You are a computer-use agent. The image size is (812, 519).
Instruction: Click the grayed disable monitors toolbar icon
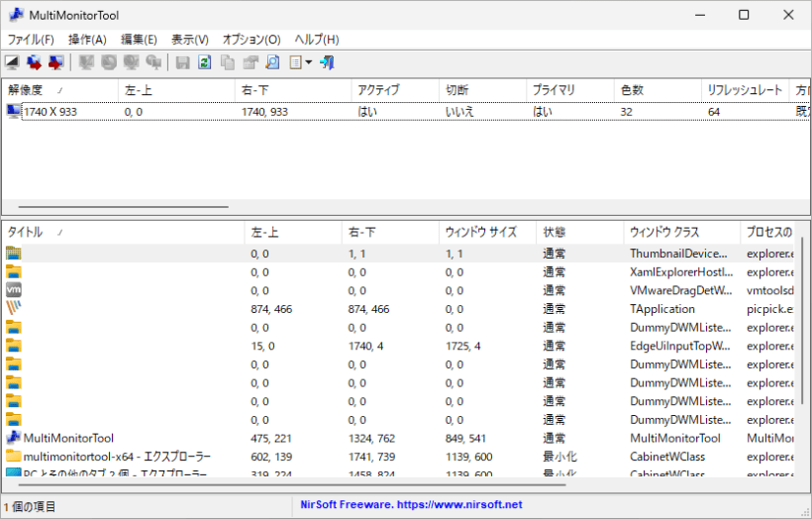108,62
